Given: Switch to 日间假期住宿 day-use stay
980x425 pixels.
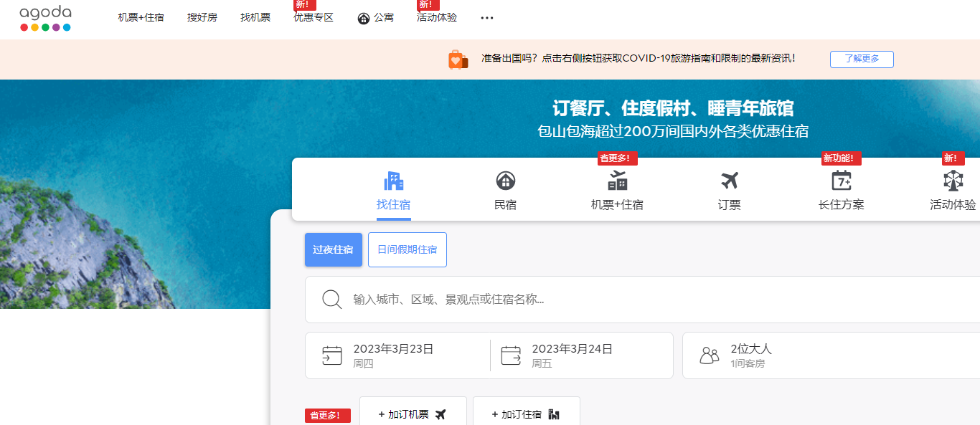Looking at the screenshot, I should tap(407, 249).
